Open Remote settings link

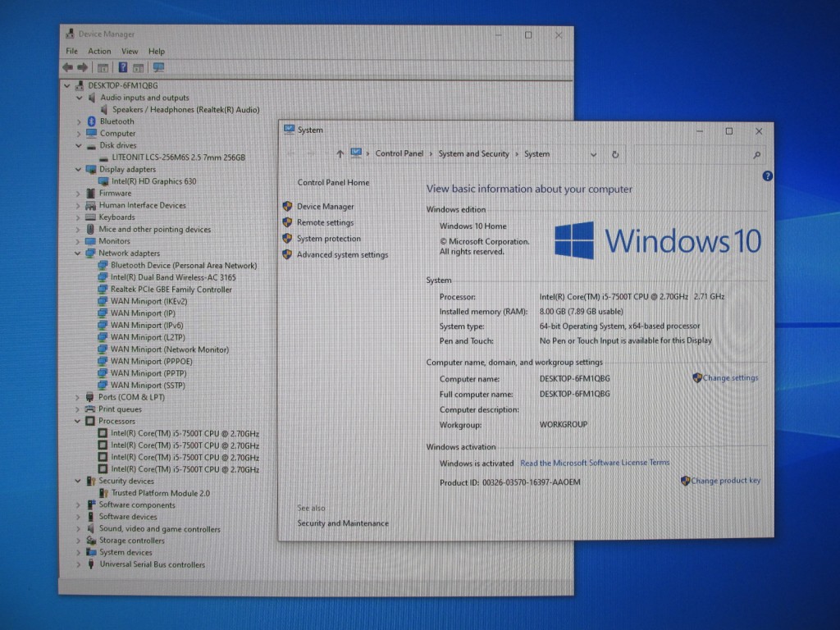coord(325,222)
